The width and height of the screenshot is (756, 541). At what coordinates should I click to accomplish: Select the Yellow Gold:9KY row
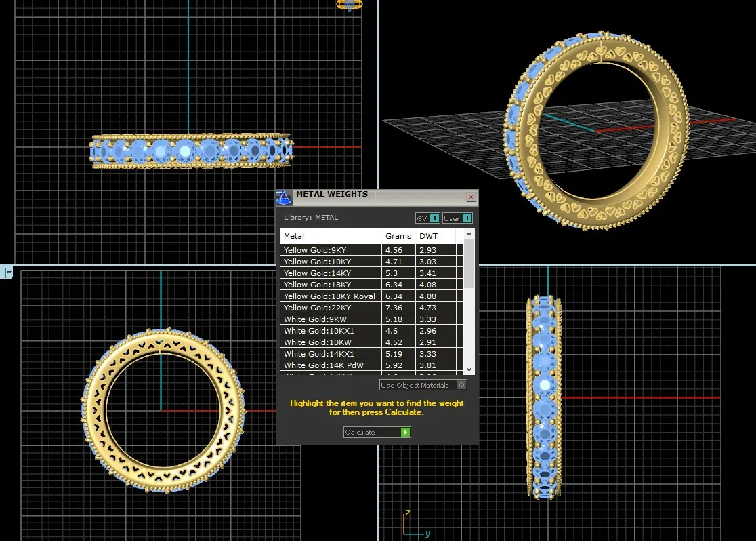[x=371, y=250]
